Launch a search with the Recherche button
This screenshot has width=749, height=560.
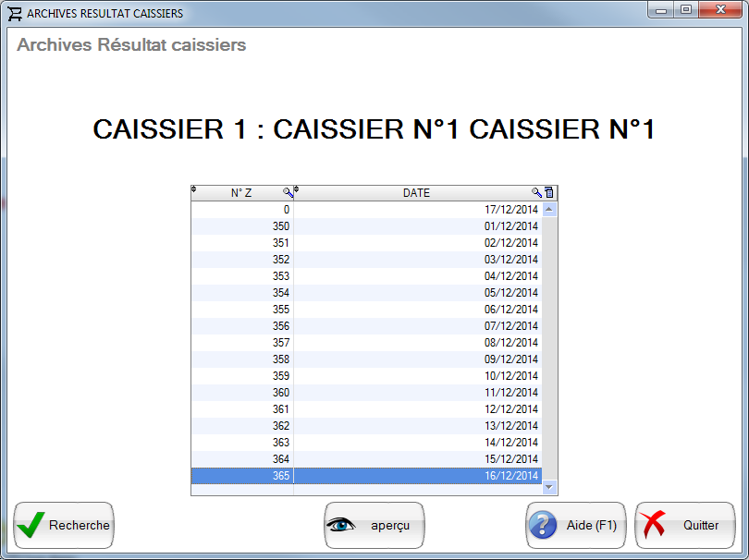(x=63, y=525)
